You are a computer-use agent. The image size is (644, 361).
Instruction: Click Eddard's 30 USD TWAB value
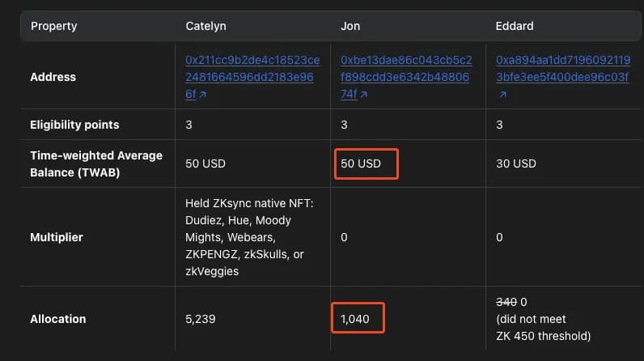coord(515,164)
